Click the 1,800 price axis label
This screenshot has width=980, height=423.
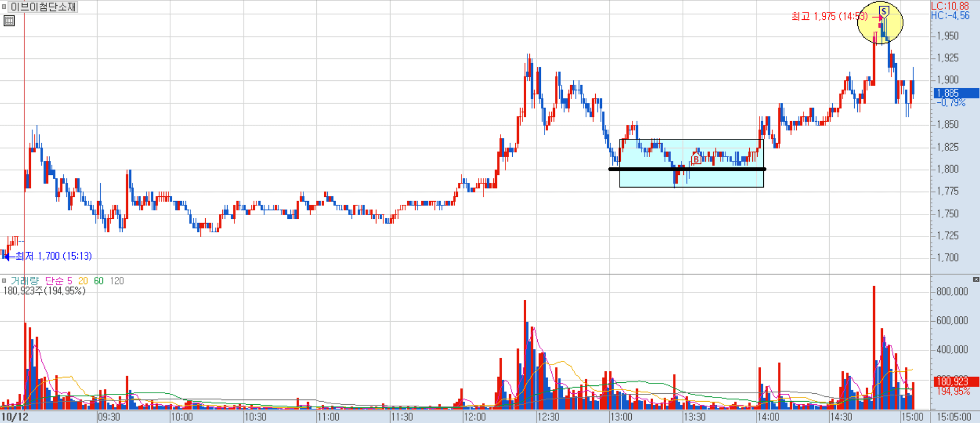(948, 169)
